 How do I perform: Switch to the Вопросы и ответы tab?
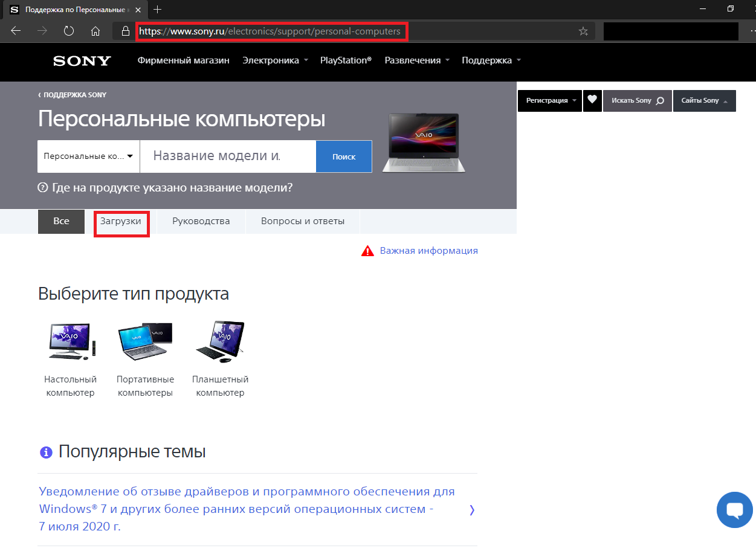point(303,221)
